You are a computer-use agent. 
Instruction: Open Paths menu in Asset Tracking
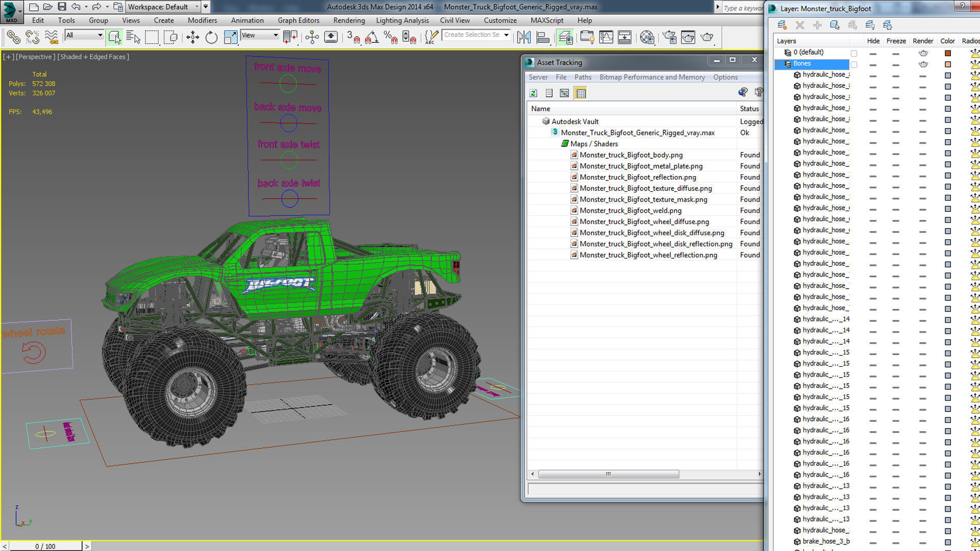[x=583, y=77]
